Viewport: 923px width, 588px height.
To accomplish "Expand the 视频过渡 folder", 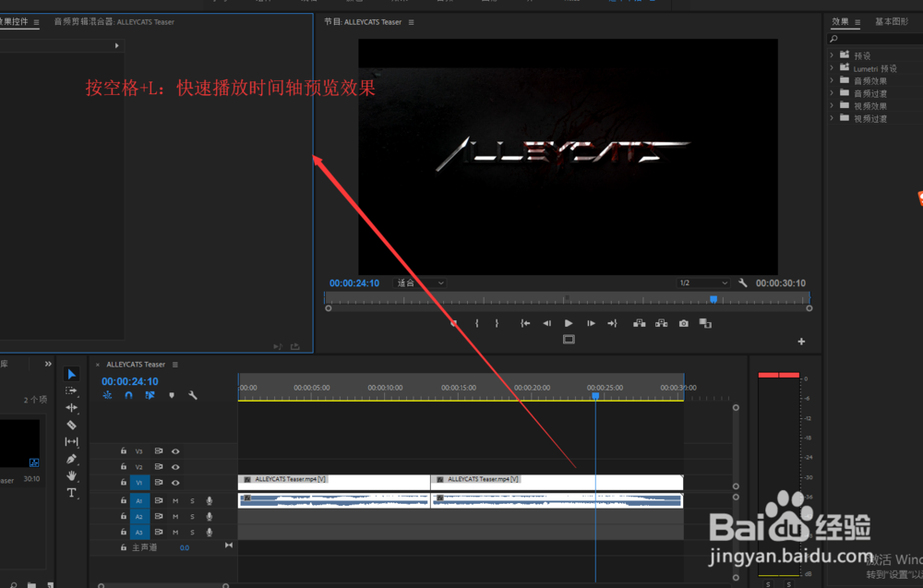I will 832,118.
